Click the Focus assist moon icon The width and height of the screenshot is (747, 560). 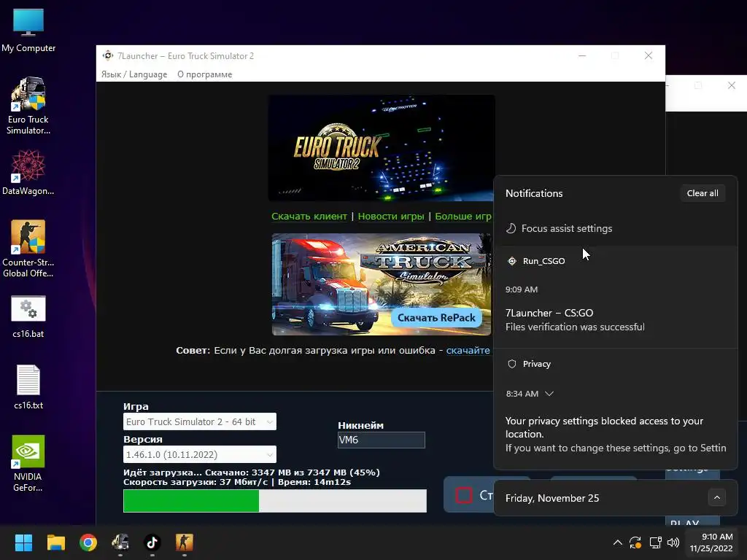pos(511,228)
